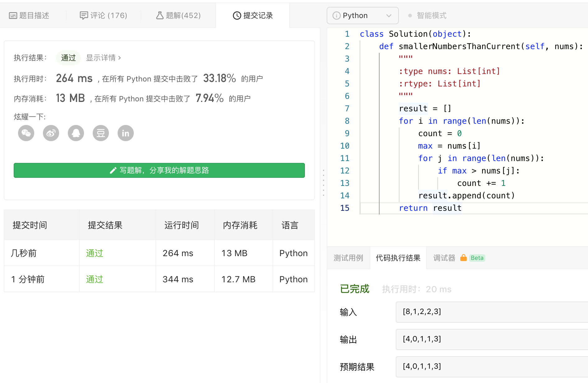Image resolution: width=588 pixels, height=383 pixels.
Task: Open the Python language dropdown
Action: tap(362, 16)
